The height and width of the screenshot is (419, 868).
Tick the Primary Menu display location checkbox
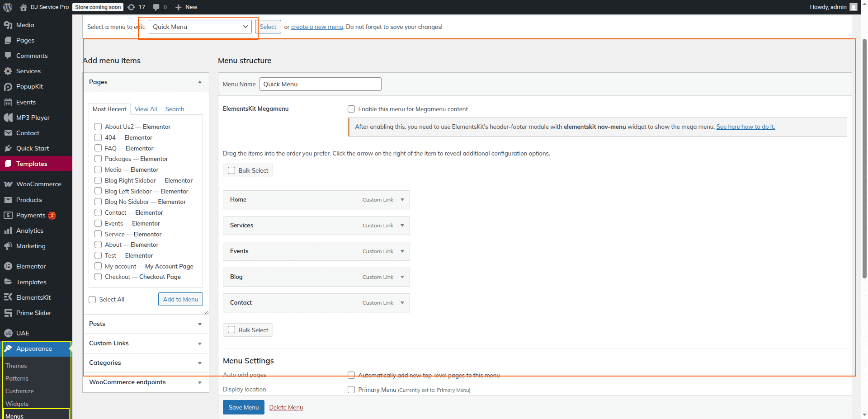click(351, 390)
